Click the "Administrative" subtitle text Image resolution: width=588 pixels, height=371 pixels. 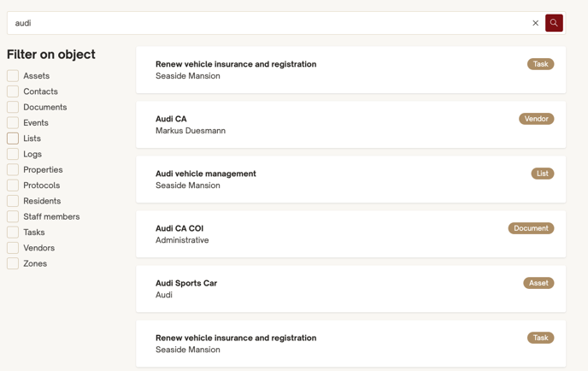182,240
